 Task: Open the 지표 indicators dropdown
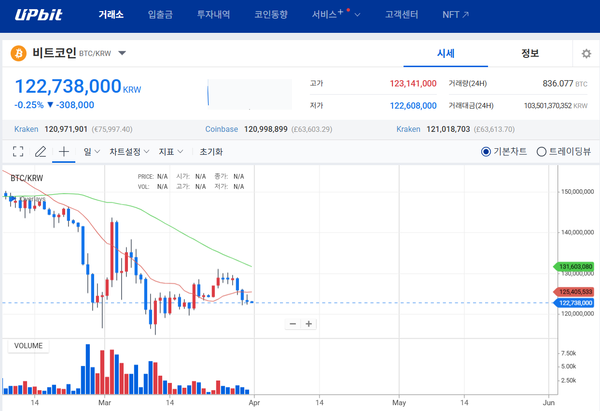click(171, 152)
